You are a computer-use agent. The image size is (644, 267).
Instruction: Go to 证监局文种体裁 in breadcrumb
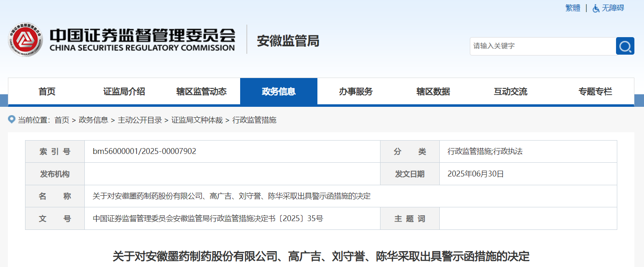point(197,120)
